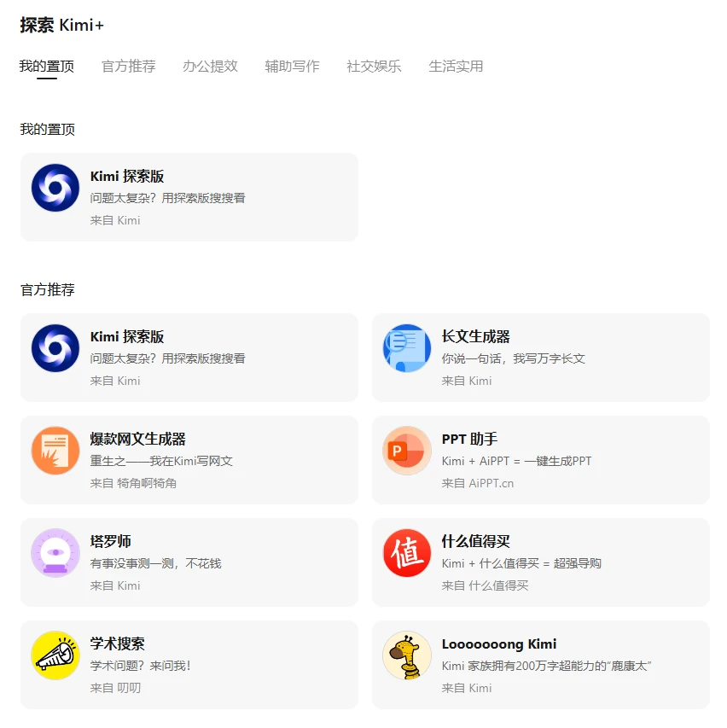727x728 pixels.
Task: Select the 辅助写作 tab
Action: coord(292,67)
